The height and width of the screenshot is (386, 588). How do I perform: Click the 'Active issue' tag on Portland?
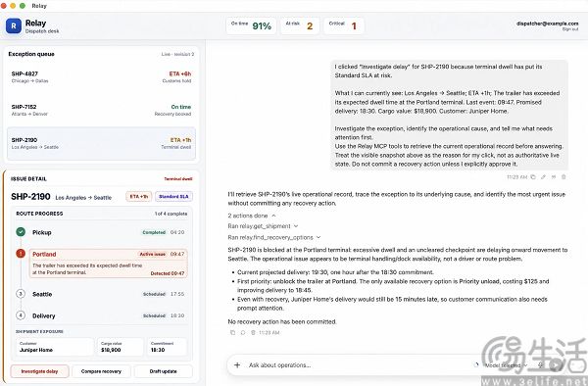[x=153, y=254]
